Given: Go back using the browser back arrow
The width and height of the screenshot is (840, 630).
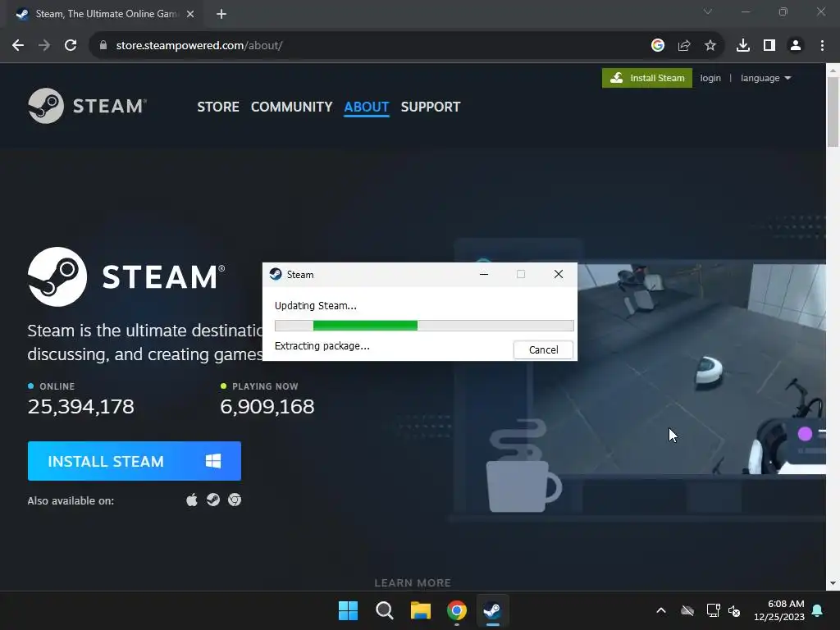Looking at the screenshot, I should coord(18,46).
